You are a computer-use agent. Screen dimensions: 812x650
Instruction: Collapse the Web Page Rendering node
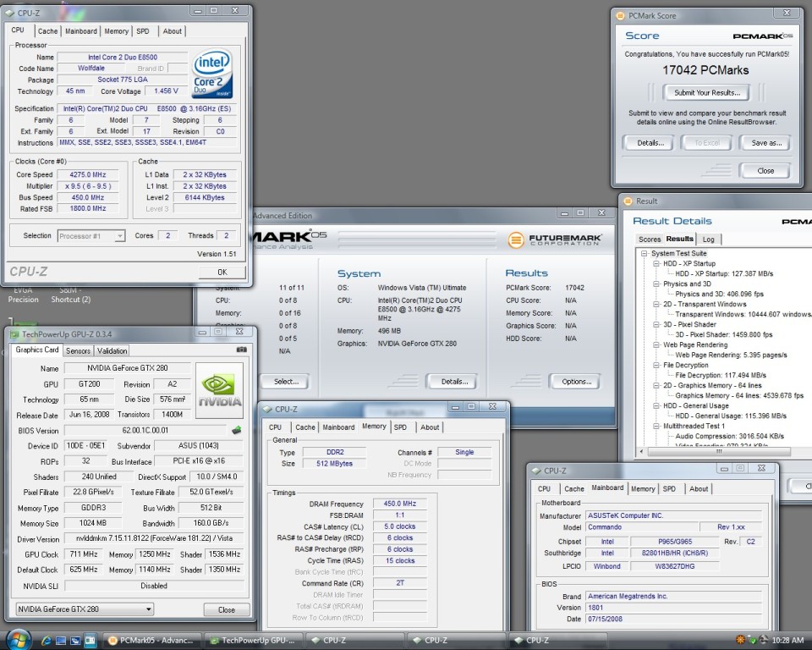(x=656, y=344)
